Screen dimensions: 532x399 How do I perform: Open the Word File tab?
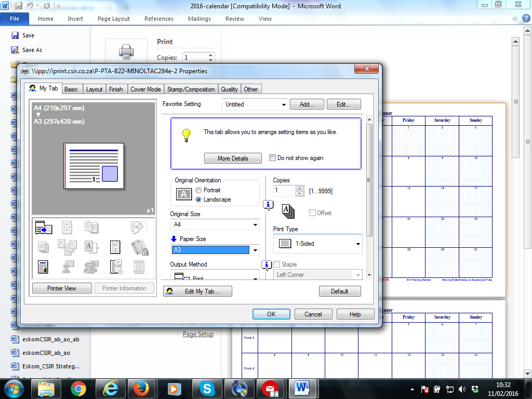click(x=15, y=19)
